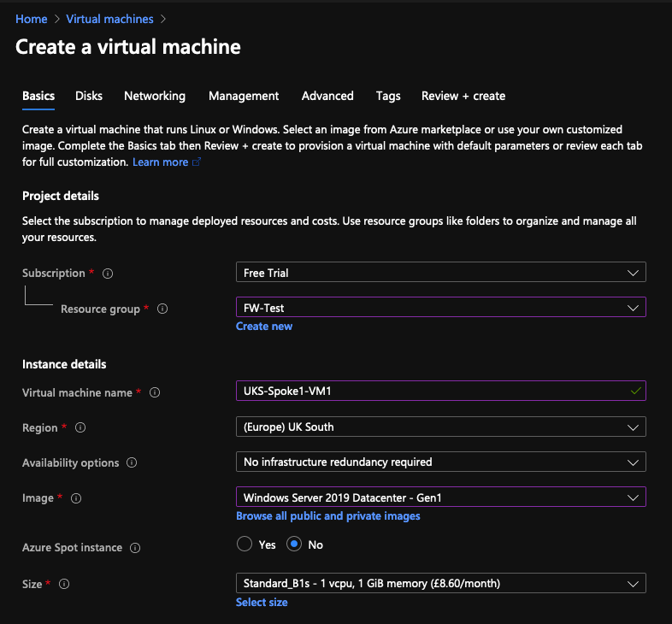Click the Project details heading
Image resolution: width=672 pixels, height=624 pixels.
click(61, 196)
